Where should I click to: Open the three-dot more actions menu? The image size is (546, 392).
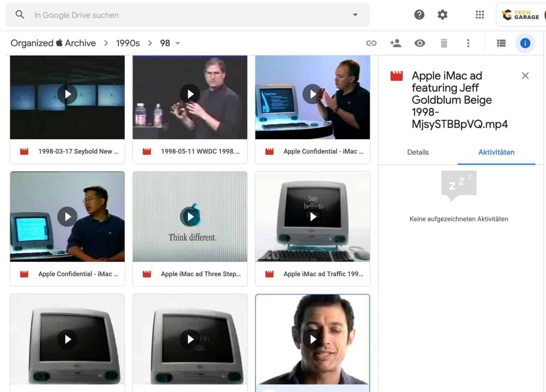pos(468,43)
